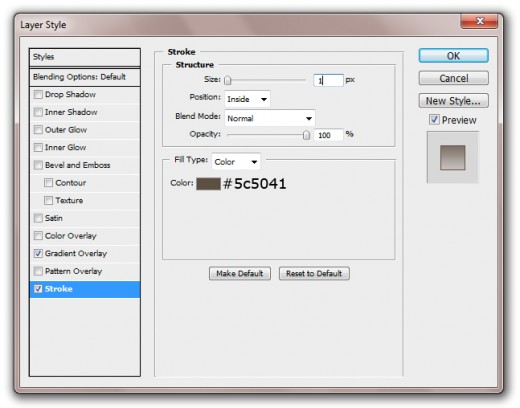The image size is (520, 408).
Task: Enable Bevel and Emboss checkbox
Action: pyautogui.click(x=38, y=165)
